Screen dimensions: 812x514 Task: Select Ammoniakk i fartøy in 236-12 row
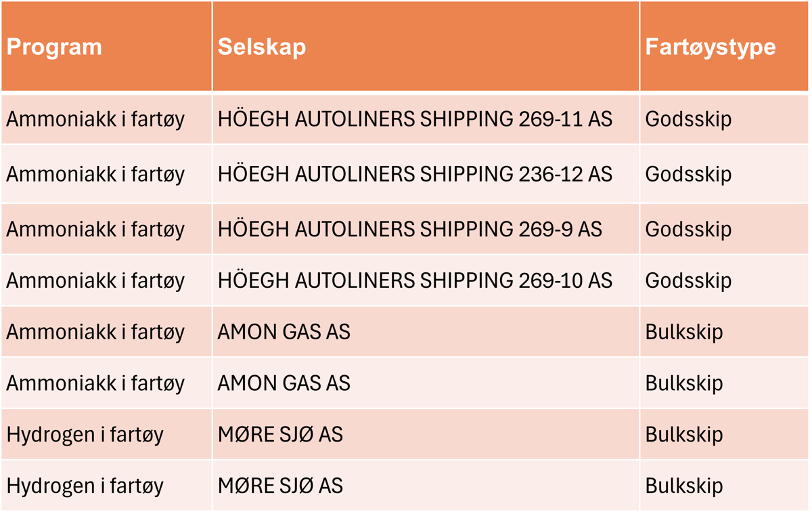click(95, 175)
